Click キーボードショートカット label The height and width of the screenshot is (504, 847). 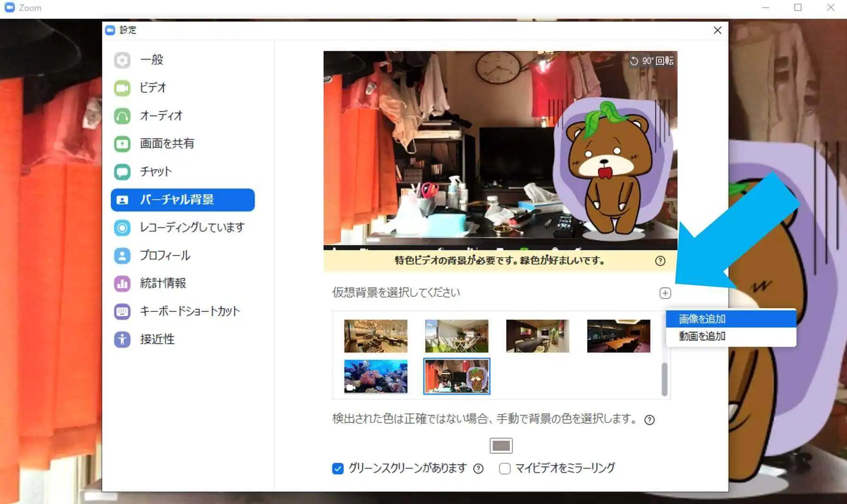point(190,311)
